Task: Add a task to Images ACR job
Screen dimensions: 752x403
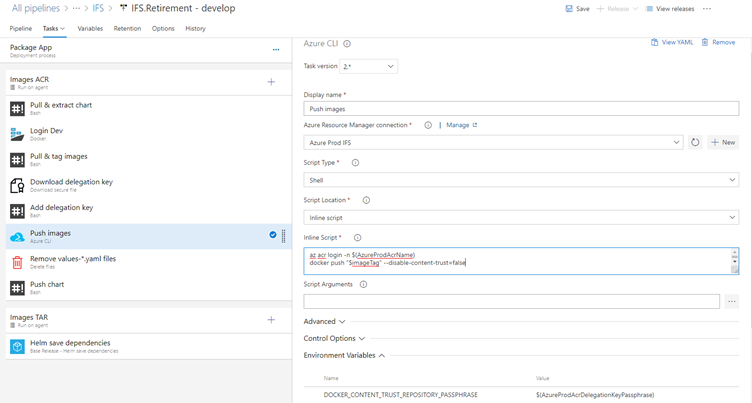Action: click(x=271, y=82)
